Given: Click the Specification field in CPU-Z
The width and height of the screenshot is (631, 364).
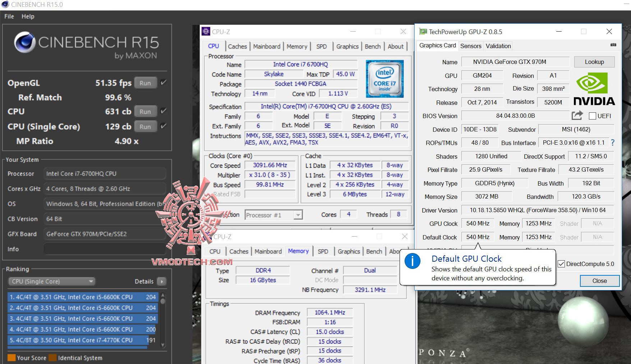Looking at the screenshot, I should (x=326, y=107).
